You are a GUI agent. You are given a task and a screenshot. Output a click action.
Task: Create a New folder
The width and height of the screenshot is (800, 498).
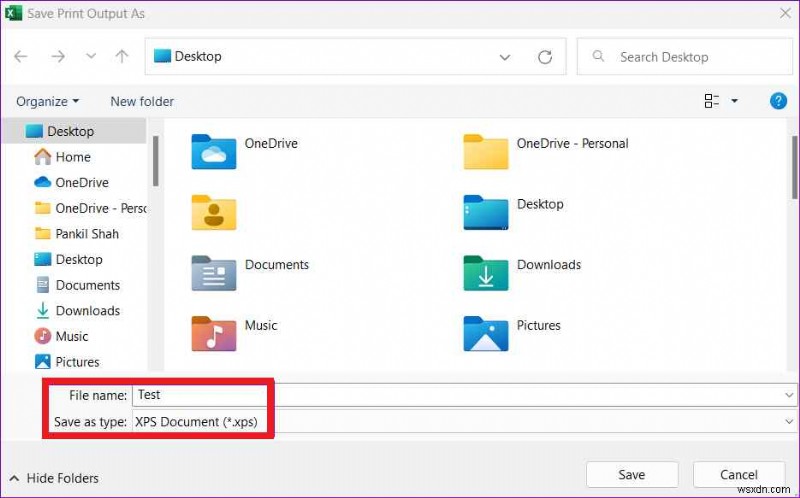coord(142,102)
